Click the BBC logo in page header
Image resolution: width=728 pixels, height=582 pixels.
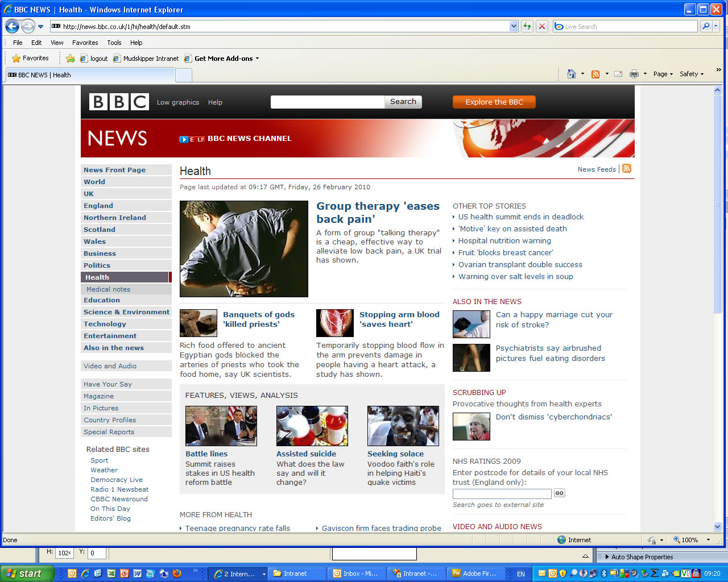click(119, 102)
